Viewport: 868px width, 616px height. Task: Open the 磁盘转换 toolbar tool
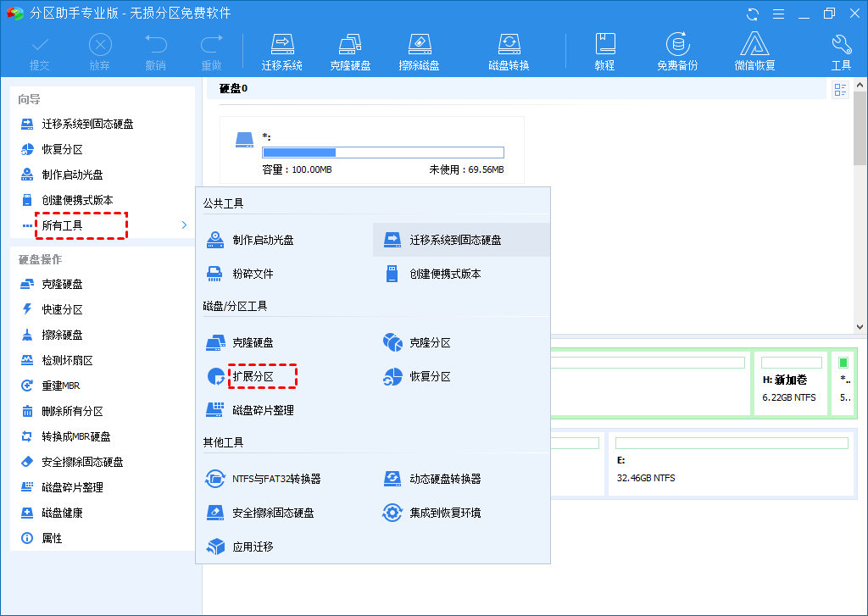coord(509,52)
